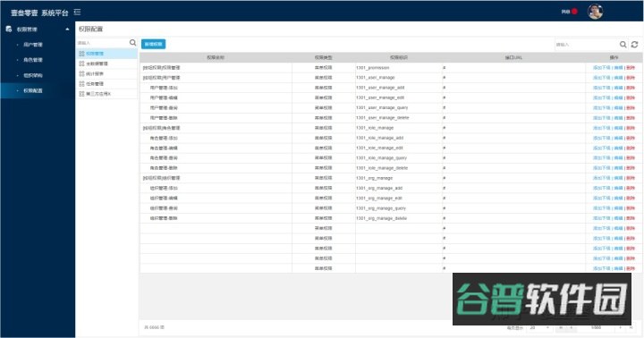
Task: Click 添加下级 for 1301_user_manage_delete row
Action: pyautogui.click(x=602, y=118)
